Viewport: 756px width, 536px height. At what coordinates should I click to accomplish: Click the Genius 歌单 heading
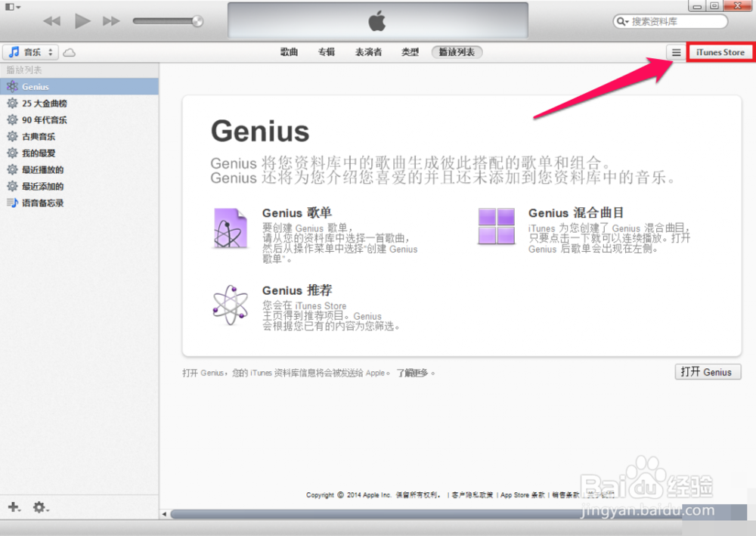click(x=297, y=212)
